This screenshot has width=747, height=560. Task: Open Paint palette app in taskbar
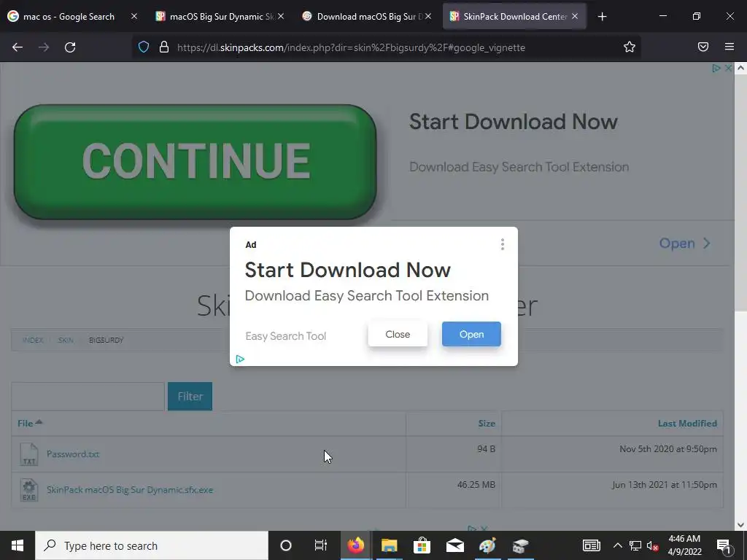pos(487,545)
